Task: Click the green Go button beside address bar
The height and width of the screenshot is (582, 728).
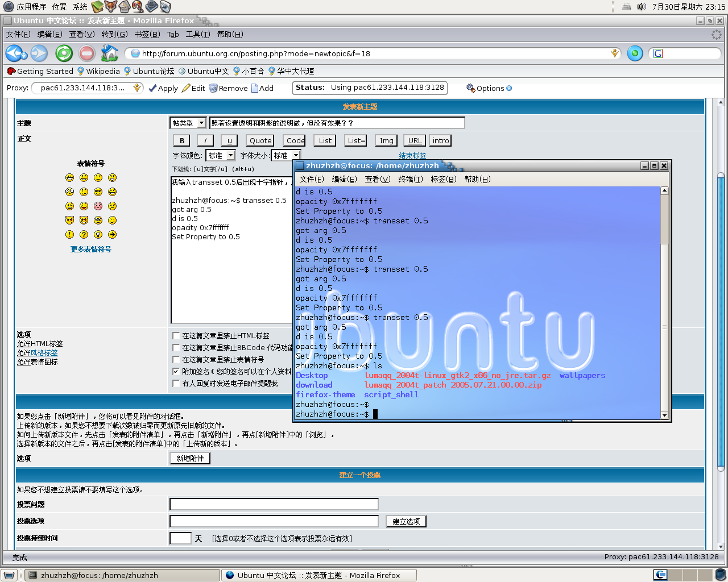Action: (635, 53)
